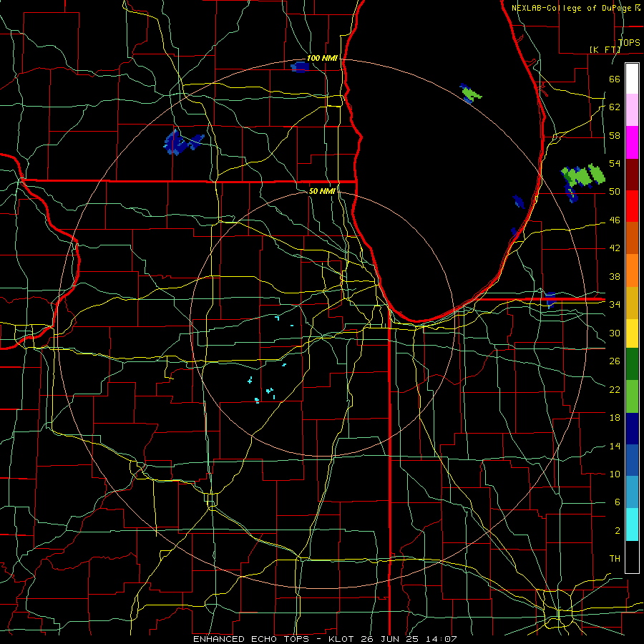Click the legend value 18
This screenshot has width=644, height=644.
[615, 418]
